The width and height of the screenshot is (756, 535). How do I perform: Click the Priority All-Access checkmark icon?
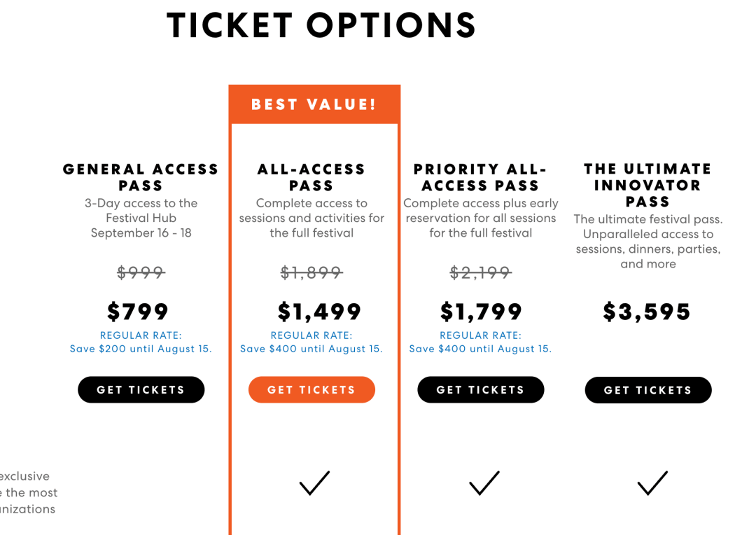tap(484, 483)
